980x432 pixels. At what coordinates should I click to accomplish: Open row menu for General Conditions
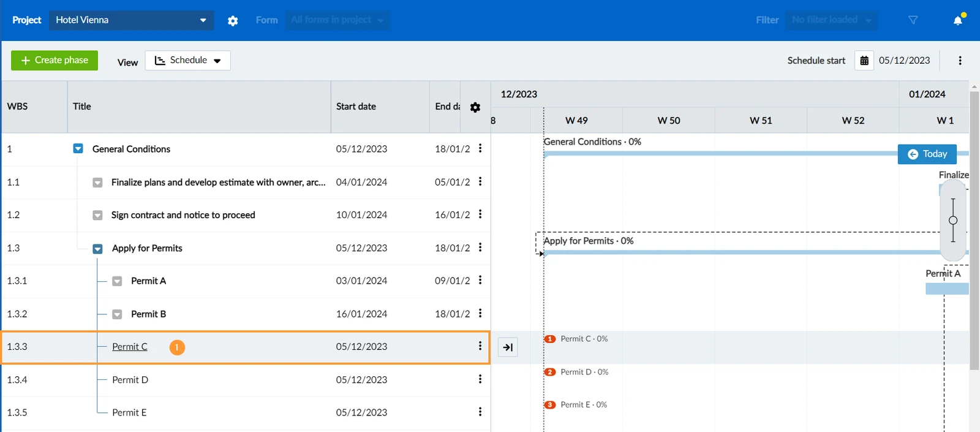point(480,148)
